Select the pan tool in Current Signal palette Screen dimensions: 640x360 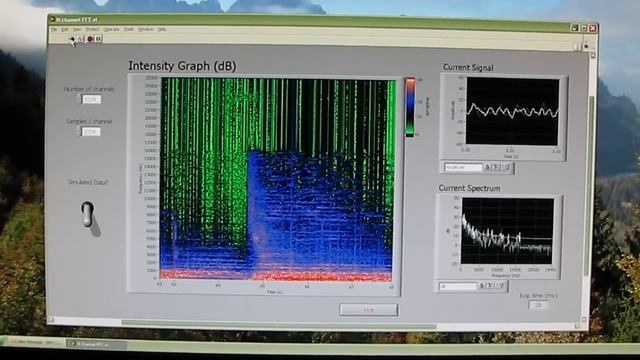pyautogui.click(x=507, y=167)
